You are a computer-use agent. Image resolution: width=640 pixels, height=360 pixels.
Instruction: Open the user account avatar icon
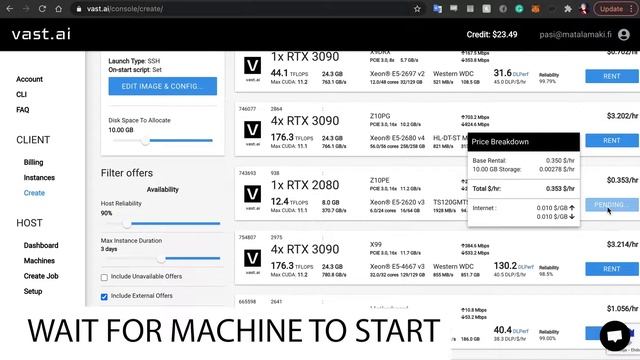click(x=624, y=35)
